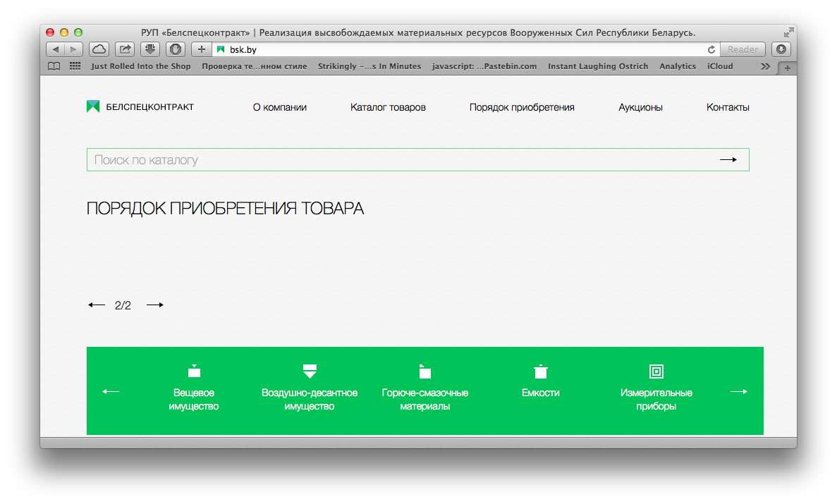Screen dimensions: 837x504
Task: Click the Share button in Safari toolbar
Action: coord(125,49)
